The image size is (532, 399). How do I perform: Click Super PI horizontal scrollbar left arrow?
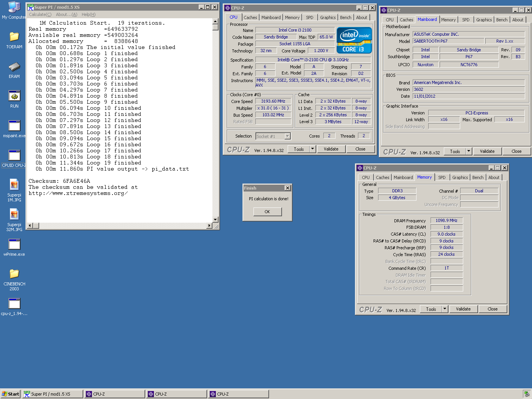30,226
